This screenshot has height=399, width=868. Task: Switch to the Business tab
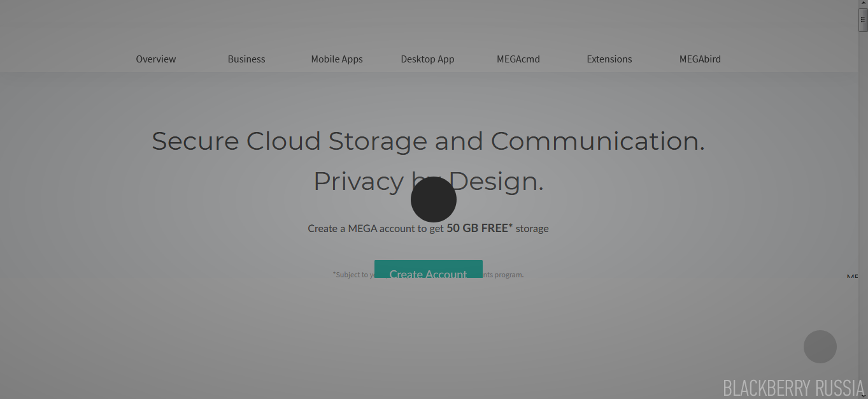(246, 59)
